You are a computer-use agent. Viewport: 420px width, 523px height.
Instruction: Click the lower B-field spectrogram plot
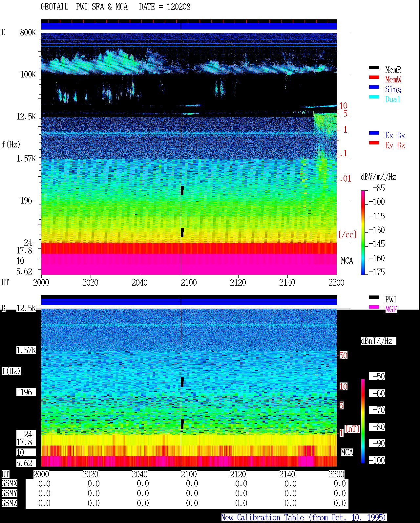coord(189,388)
